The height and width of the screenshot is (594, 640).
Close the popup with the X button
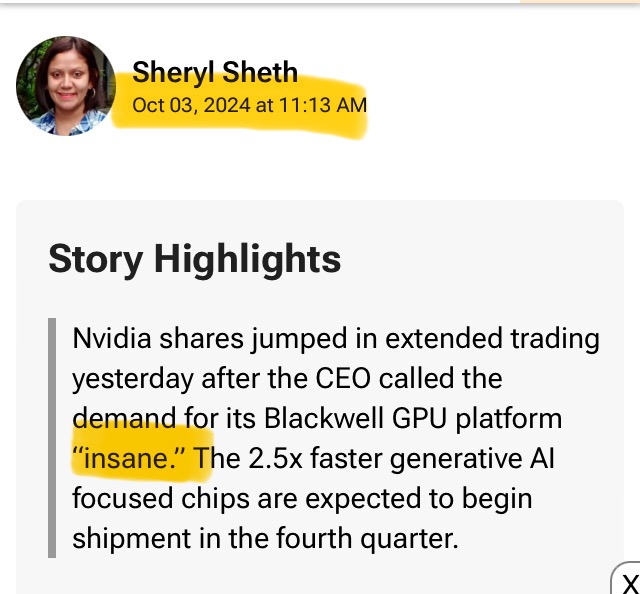629,583
